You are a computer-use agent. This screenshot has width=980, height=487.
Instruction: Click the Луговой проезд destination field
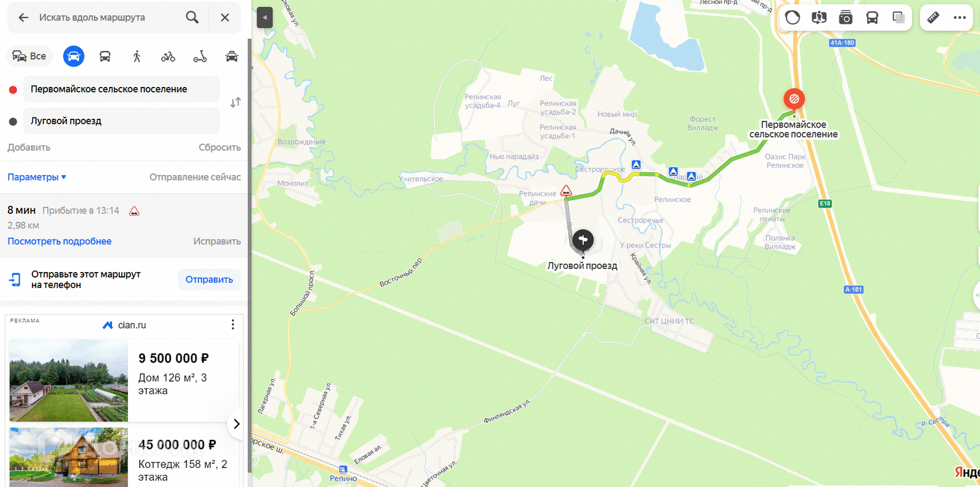point(121,121)
